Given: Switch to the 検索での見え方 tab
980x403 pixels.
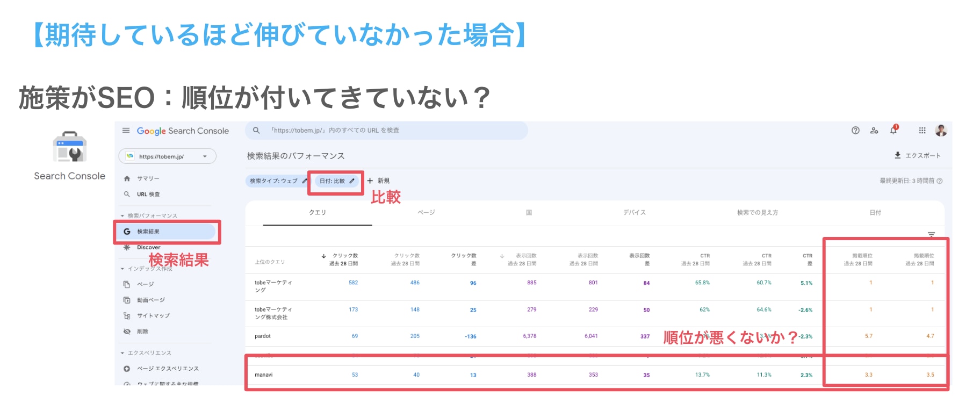Looking at the screenshot, I should coord(758,213).
